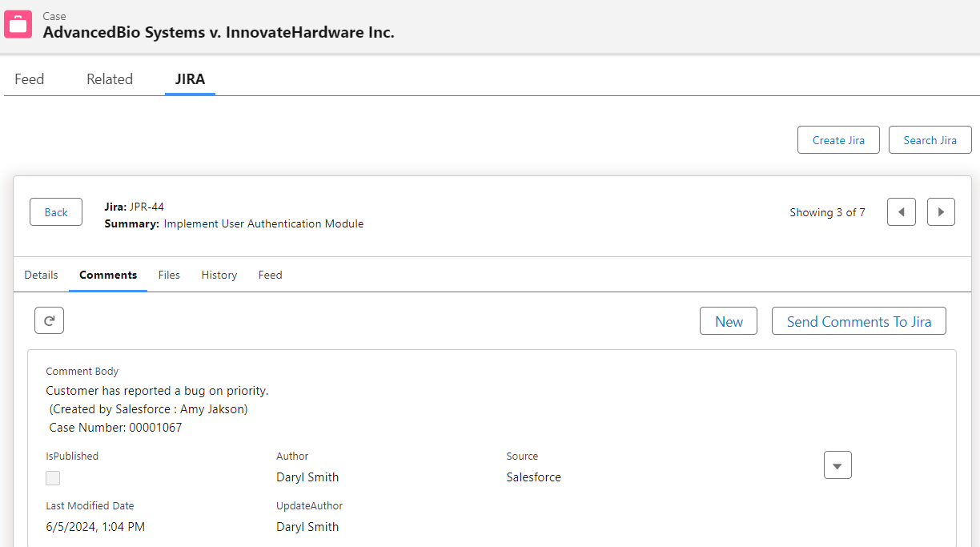The width and height of the screenshot is (980, 547).
Task: Click the Comment Body label
Action: pyautogui.click(x=82, y=372)
